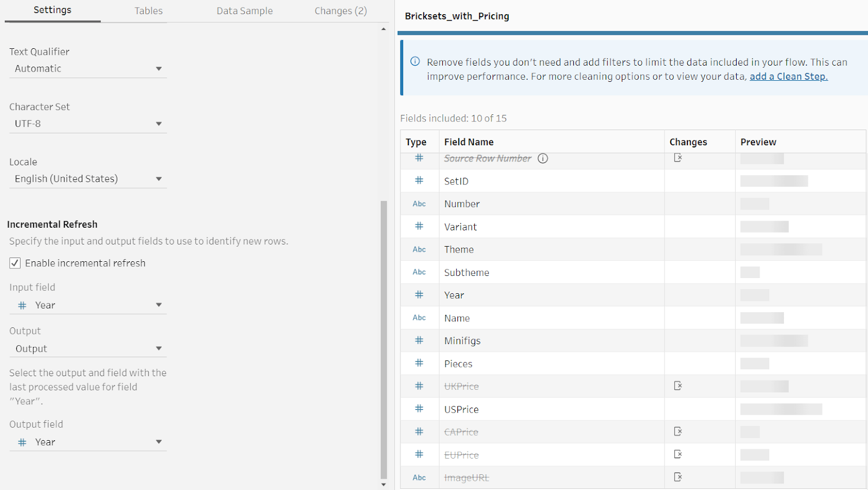The image size is (868, 490).
Task: Click the removed-field icon for ImageURL
Action: click(678, 477)
